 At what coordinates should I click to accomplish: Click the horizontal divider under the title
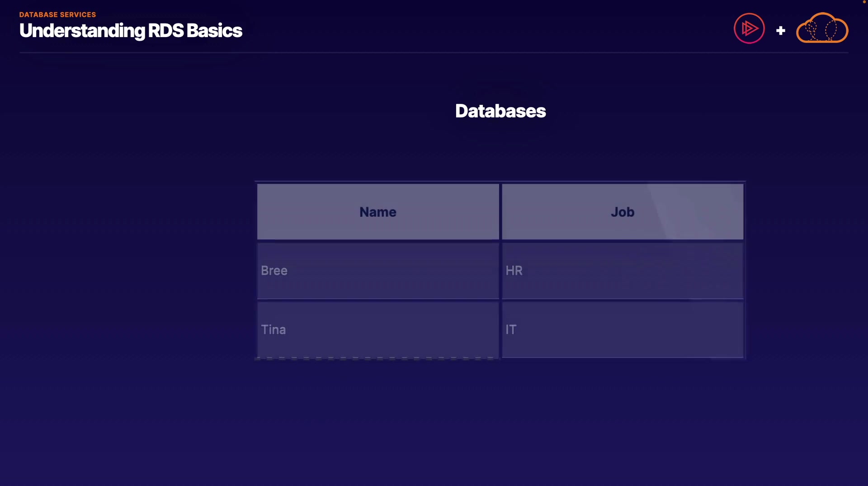434,53
